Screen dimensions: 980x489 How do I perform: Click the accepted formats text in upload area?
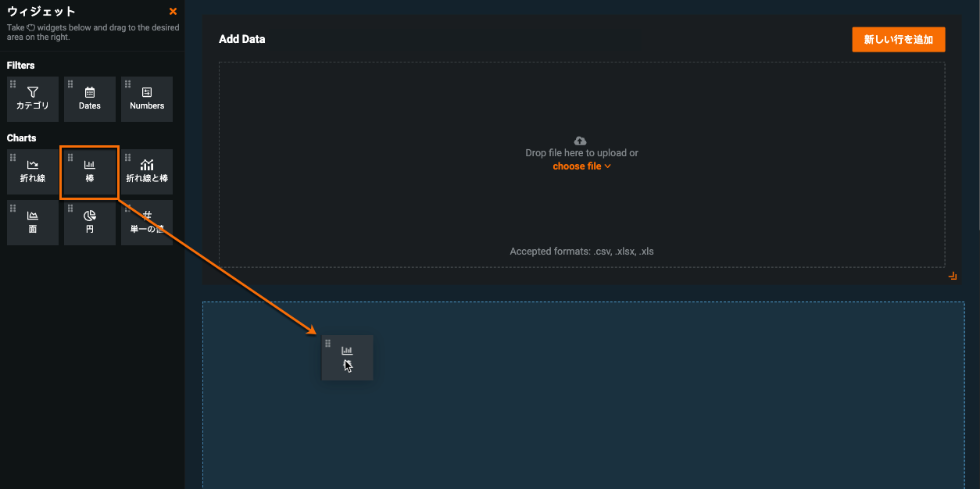[581, 252]
